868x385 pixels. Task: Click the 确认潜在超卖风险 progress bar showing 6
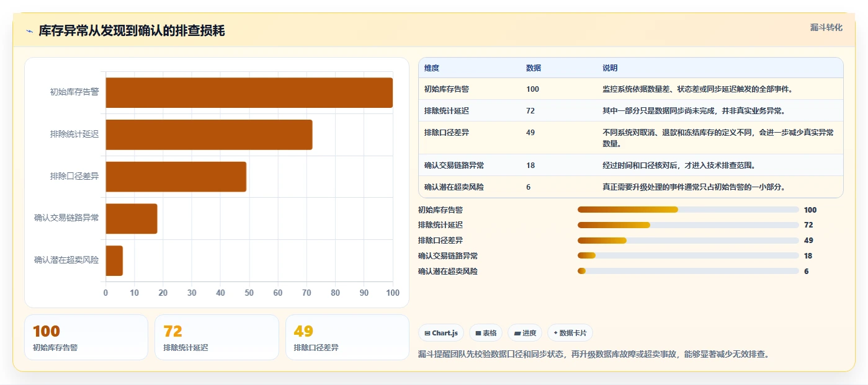688,271
